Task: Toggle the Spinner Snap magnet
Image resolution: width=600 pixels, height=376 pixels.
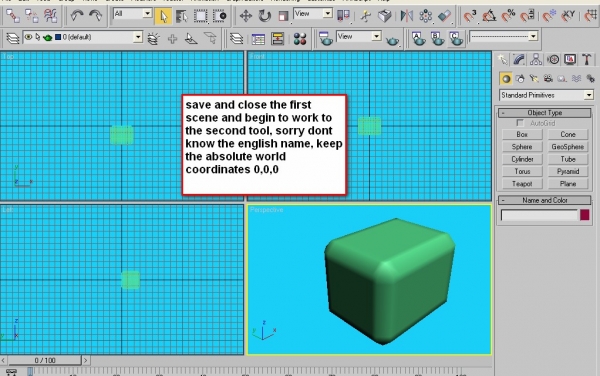Action: (528, 16)
